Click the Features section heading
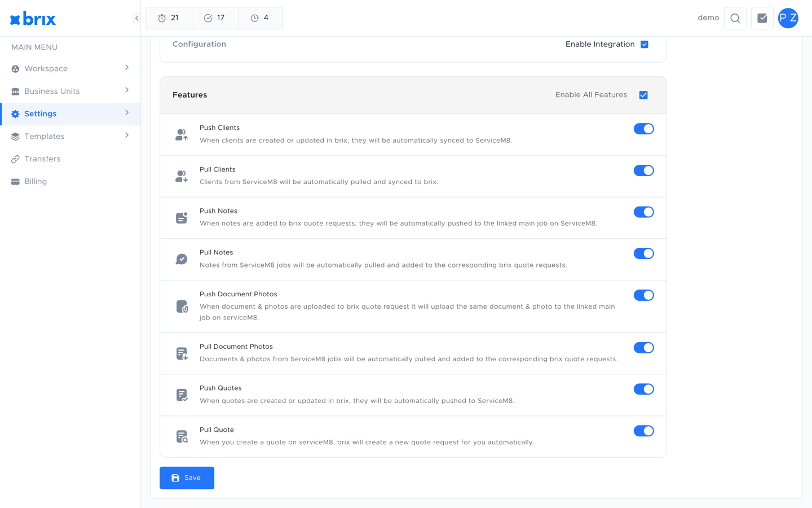812x508 pixels. pos(190,95)
